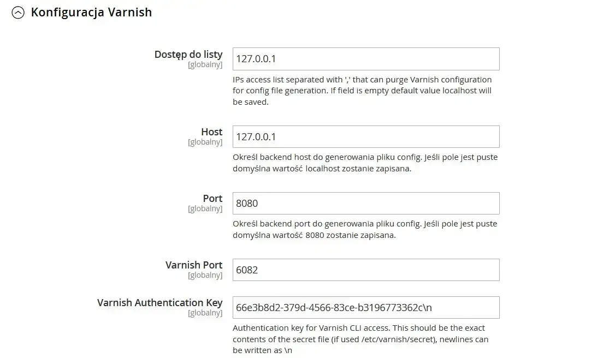Select the Port field containing 8080
The height and width of the screenshot is (364, 603).
point(366,203)
